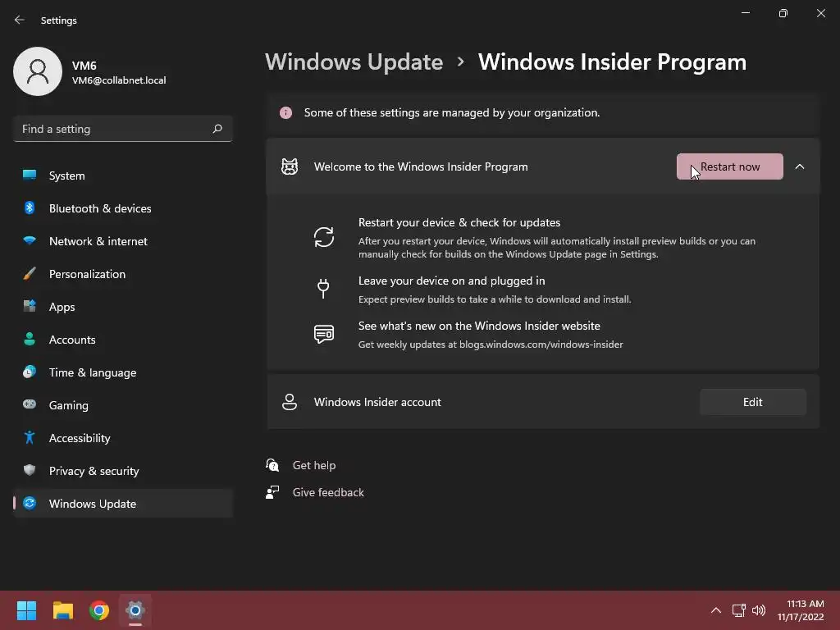This screenshot has height=630, width=840.
Task: Click the Restart now button
Action: (x=729, y=167)
